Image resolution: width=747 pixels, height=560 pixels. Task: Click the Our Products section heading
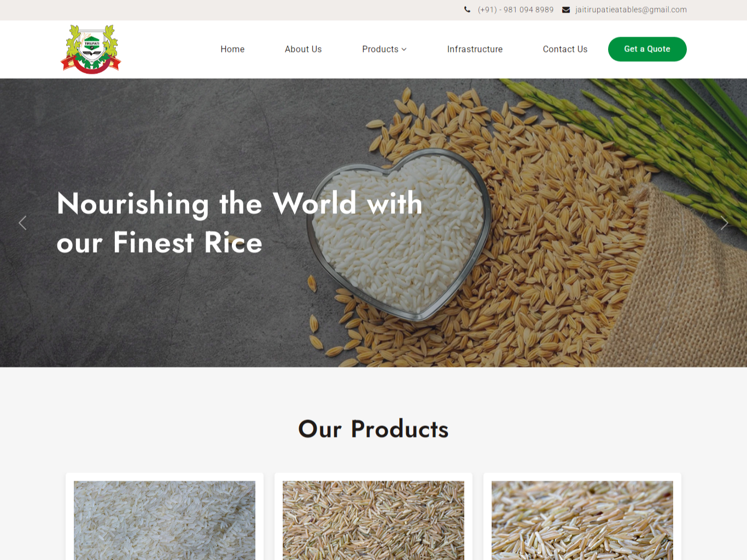(373, 429)
